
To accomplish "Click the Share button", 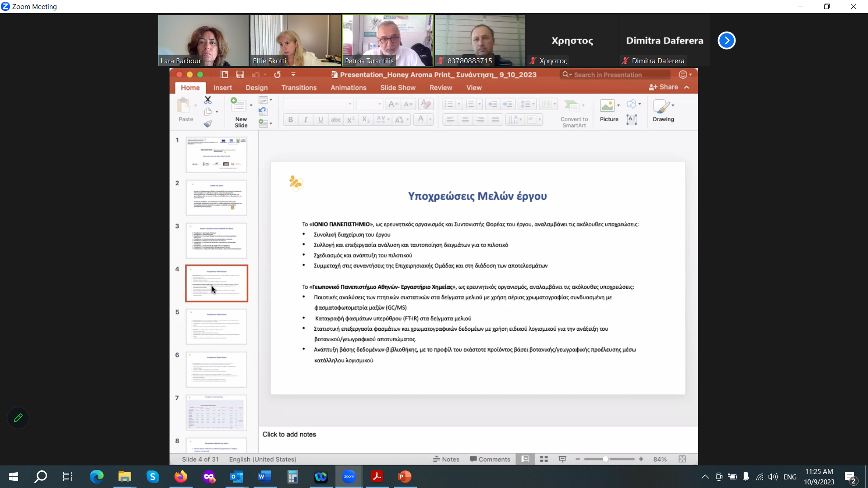I will click(x=663, y=87).
